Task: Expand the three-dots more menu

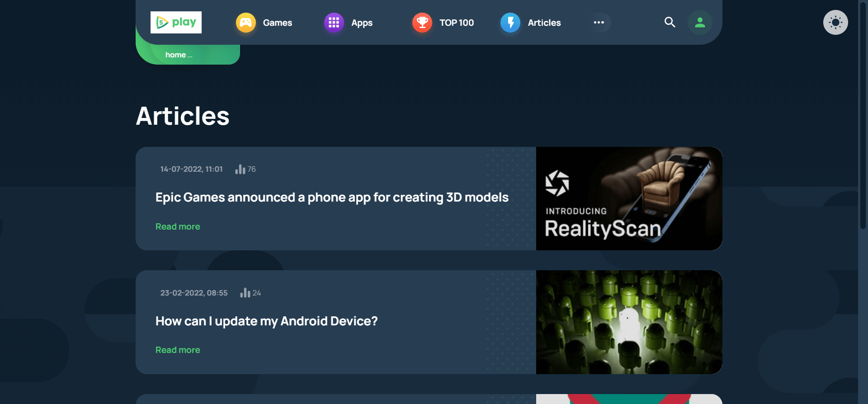Action: (x=599, y=23)
